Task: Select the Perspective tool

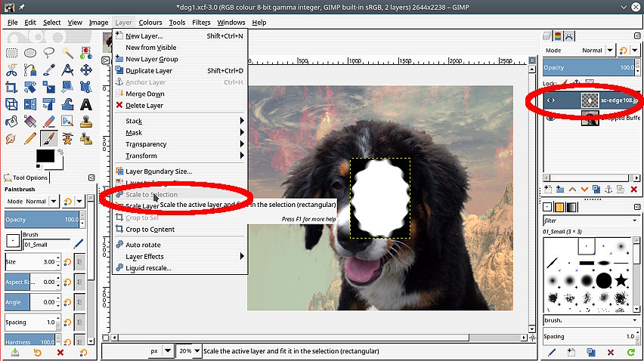Action: [x=86, y=88]
